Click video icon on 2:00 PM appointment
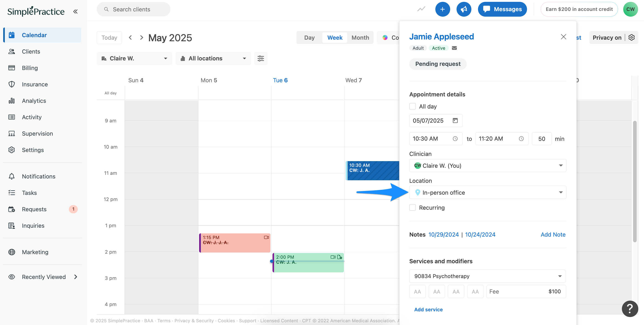This screenshot has width=644, height=325. [x=333, y=257]
